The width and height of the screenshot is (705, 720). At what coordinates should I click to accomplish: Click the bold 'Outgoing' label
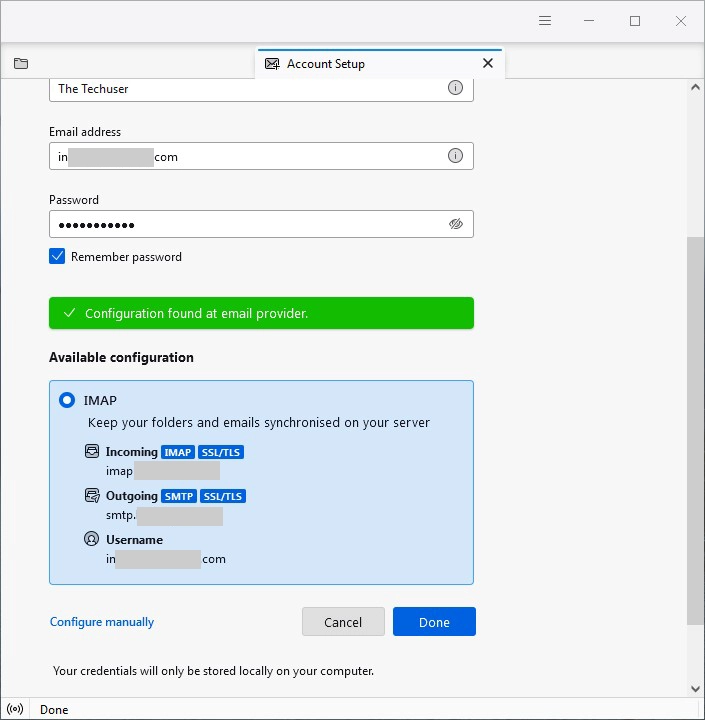(132, 496)
